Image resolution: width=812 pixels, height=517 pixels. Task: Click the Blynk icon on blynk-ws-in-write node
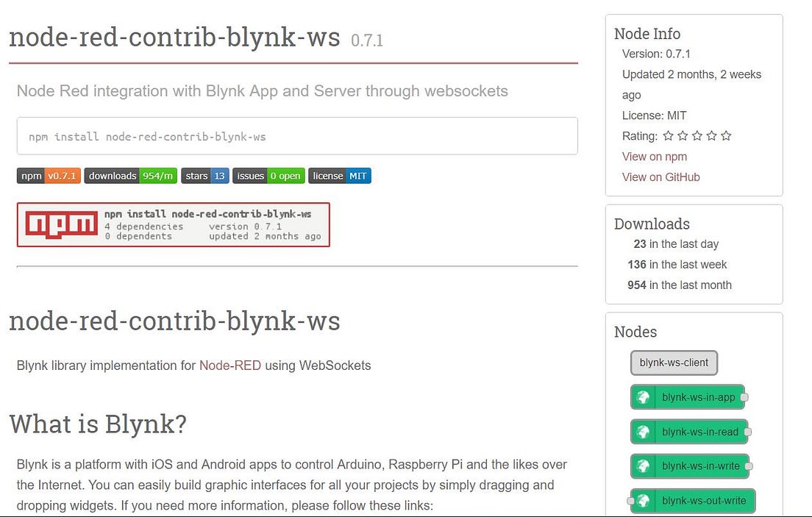(641, 466)
